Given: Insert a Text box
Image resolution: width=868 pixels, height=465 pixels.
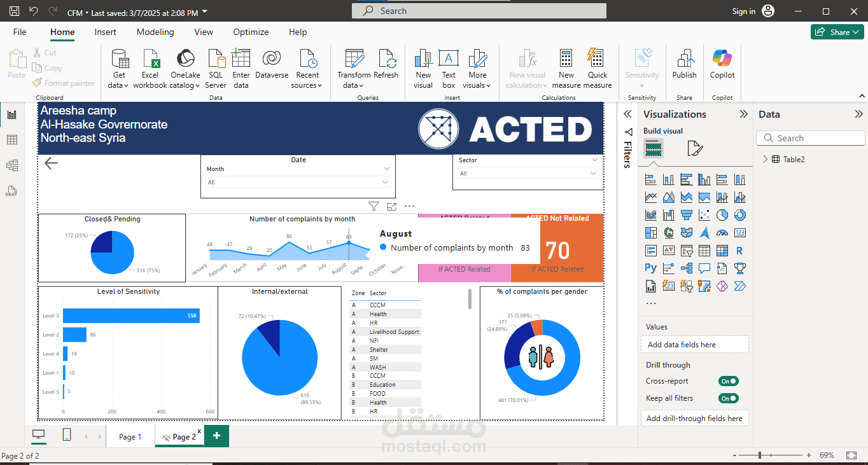Looking at the screenshot, I should click(449, 69).
